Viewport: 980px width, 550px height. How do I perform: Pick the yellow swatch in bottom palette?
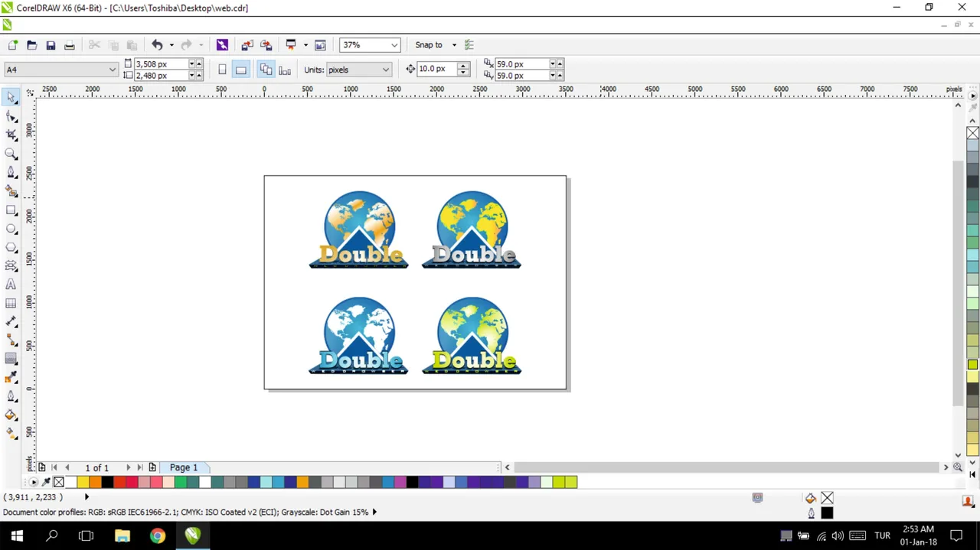(x=83, y=482)
